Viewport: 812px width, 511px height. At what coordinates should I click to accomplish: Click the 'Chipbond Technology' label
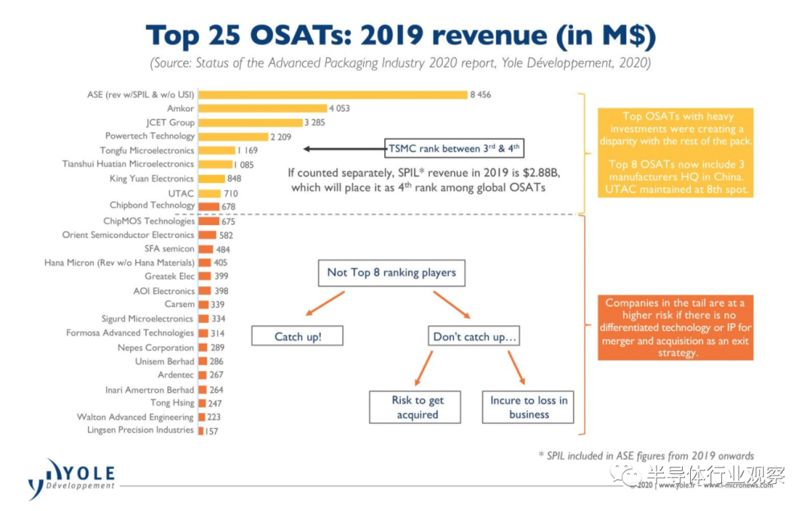[152, 205]
